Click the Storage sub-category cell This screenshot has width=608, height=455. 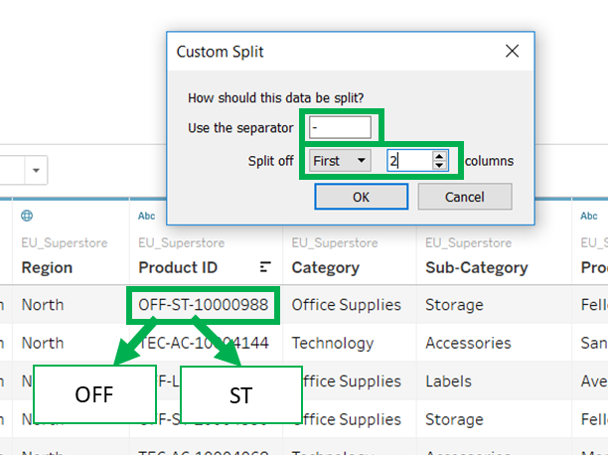point(454,305)
